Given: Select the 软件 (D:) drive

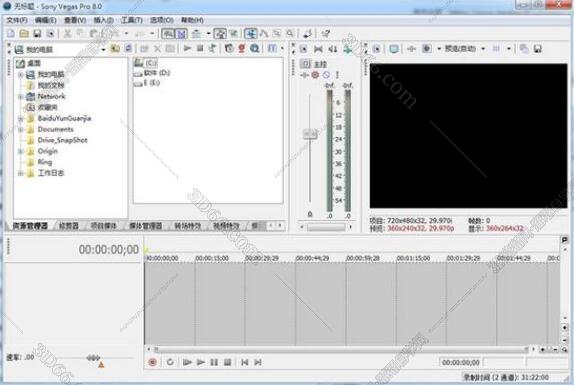Looking at the screenshot, I should 152,73.
